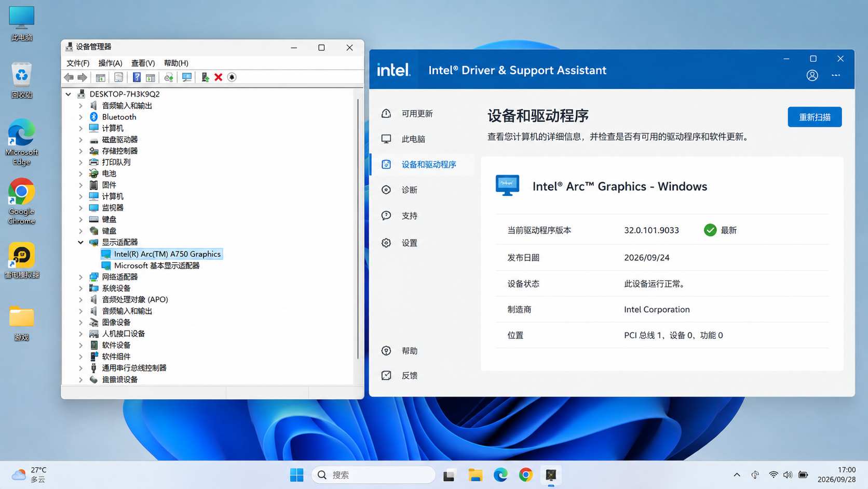The height and width of the screenshot is (489, 868).
Task: Open the 帮助(H) menu in Device Manager
Action: coord(176,63)
